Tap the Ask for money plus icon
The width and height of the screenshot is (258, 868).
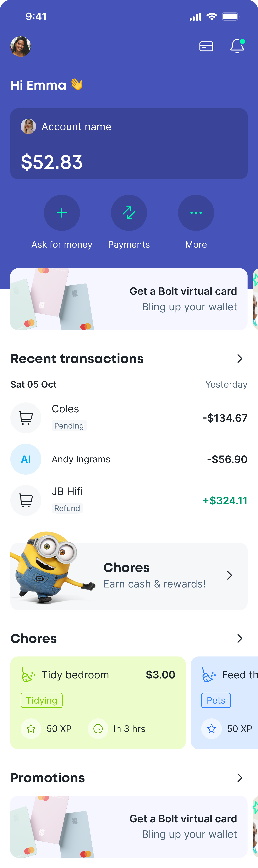(x=62, y=213)
